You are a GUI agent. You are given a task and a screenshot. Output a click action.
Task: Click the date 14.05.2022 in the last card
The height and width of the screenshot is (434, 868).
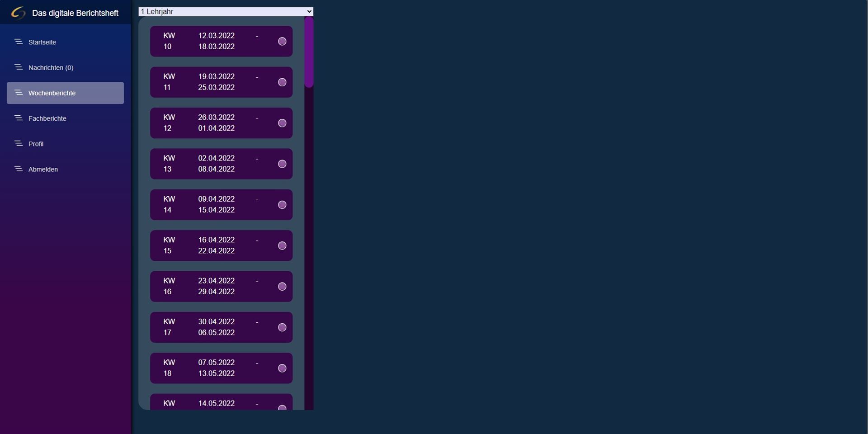[x=217, y=403]
